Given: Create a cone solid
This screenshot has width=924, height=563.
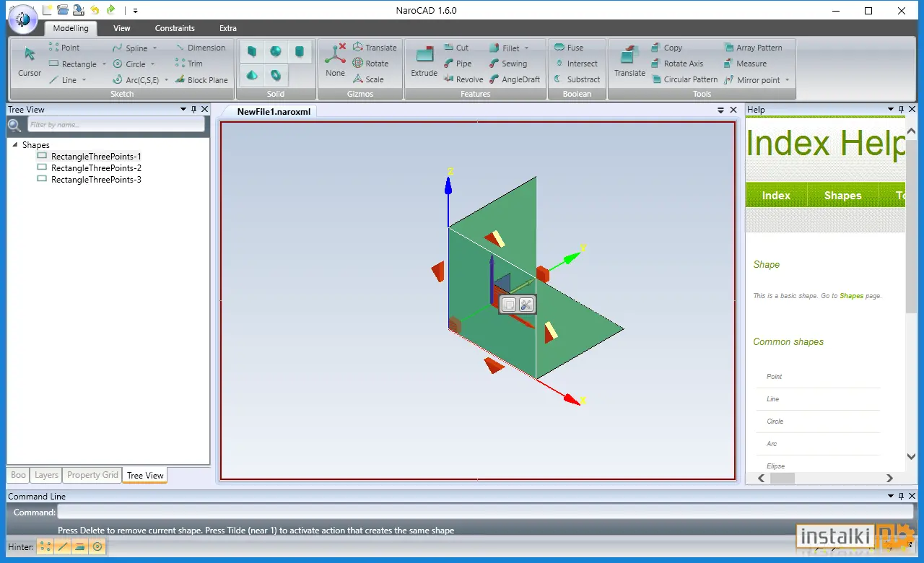Looking at the screenshot, I should tap(252, 74).
